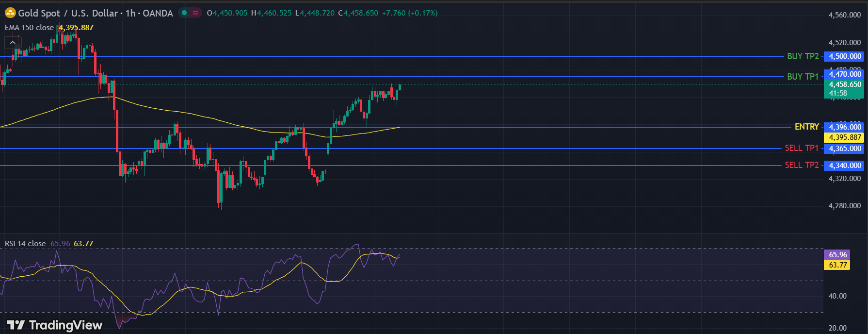Click the purple RSI 65.96 axis tag
The image size is (868, 334).
click(x=837, y=255)
